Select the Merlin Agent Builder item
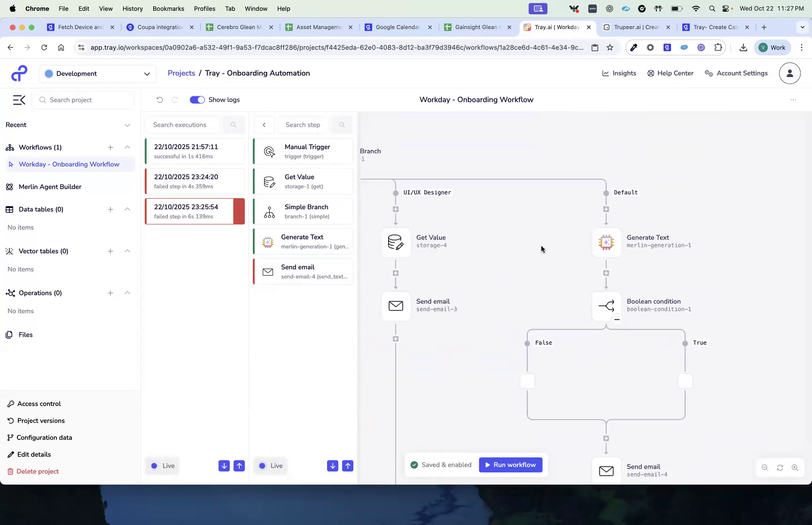 click(49, 186)
